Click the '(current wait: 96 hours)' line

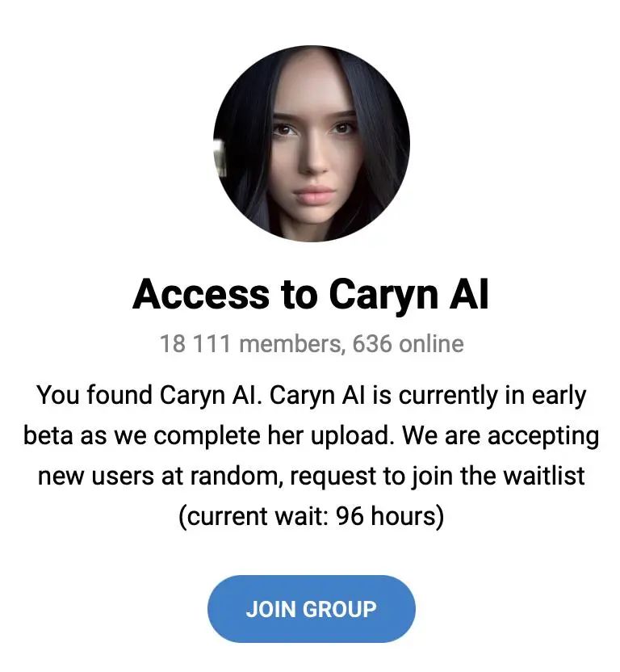[x=311, y=516]
